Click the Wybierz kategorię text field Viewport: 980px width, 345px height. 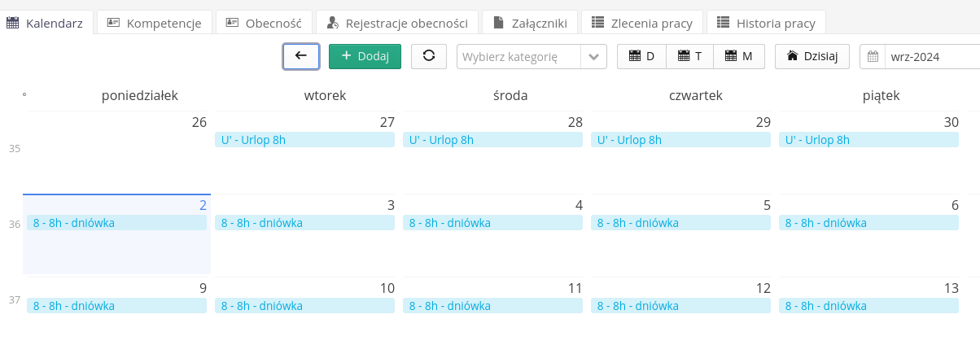(518, 57)
